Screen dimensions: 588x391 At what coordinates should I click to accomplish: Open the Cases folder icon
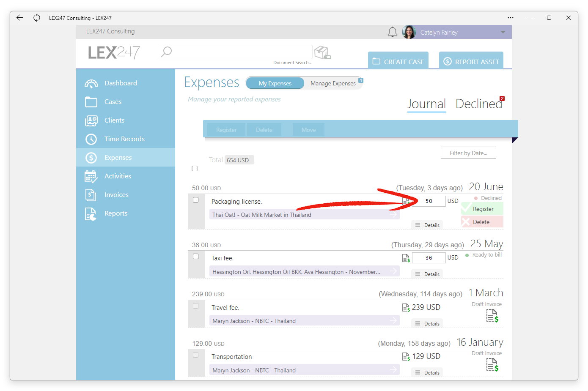[x=91, y=102]
